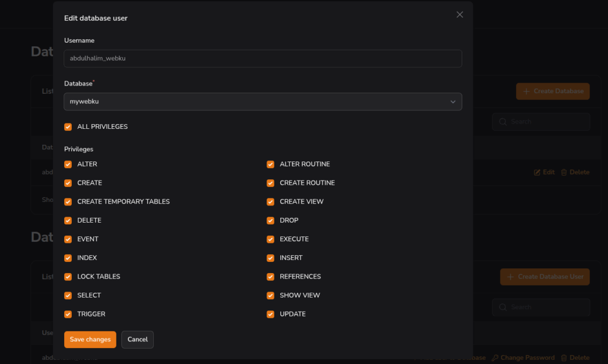Toggle the ALTER privilege checkbox
Screen dimensions: 608x364
click(x=68, y=164)
